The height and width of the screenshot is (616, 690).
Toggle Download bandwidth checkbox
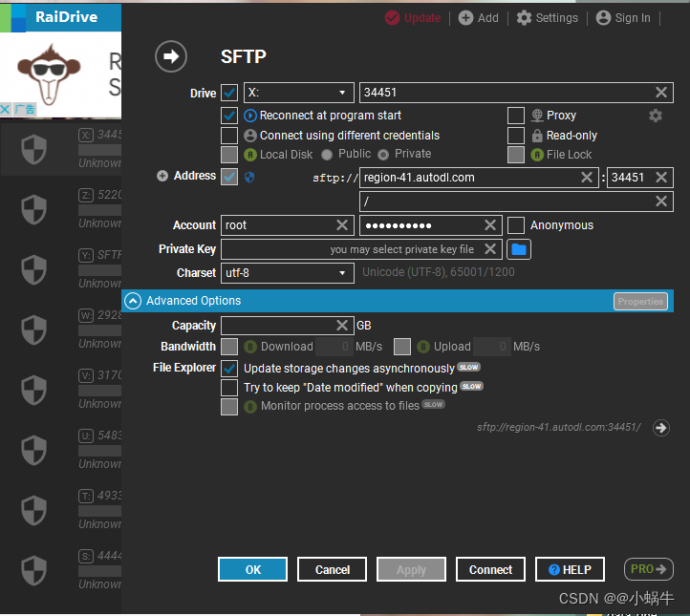229,347
